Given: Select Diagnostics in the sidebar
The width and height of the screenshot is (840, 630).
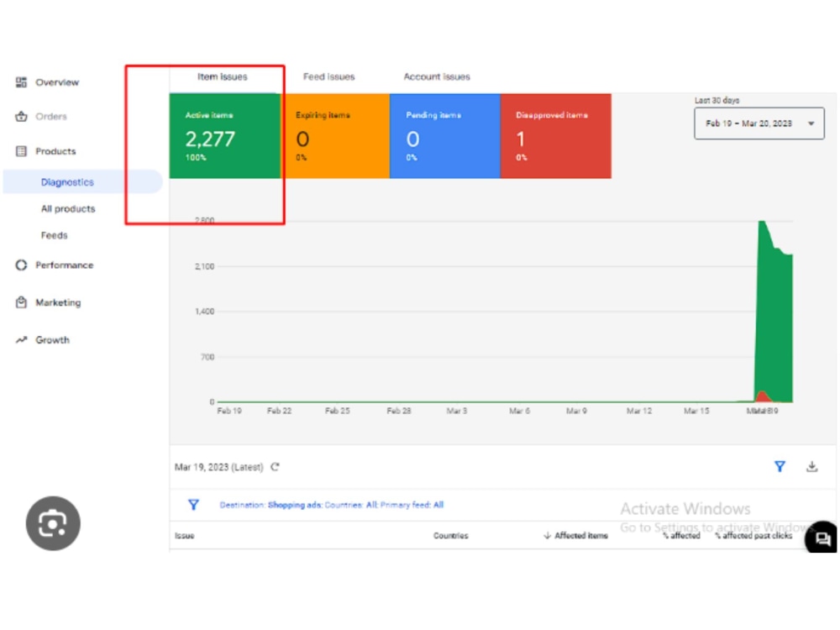Looking at the screenshot, I should click(x=82, y=181).
